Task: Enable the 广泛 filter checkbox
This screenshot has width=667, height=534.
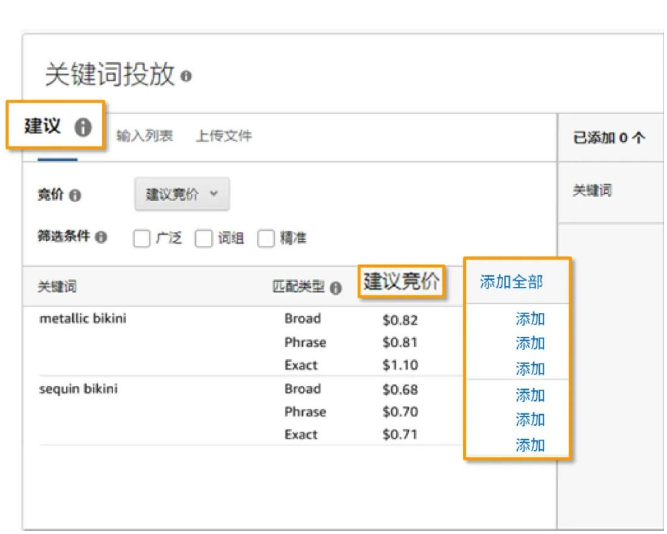Action: (141, 238)
